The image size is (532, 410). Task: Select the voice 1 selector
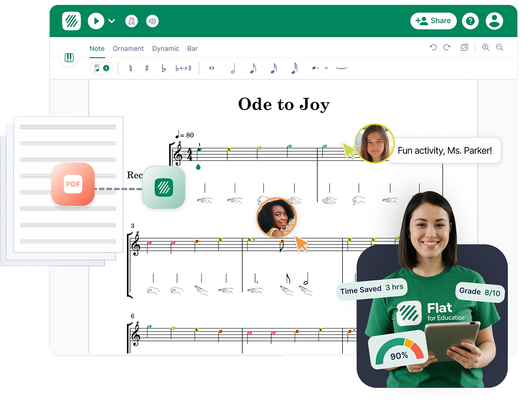[x=101, y=68]
